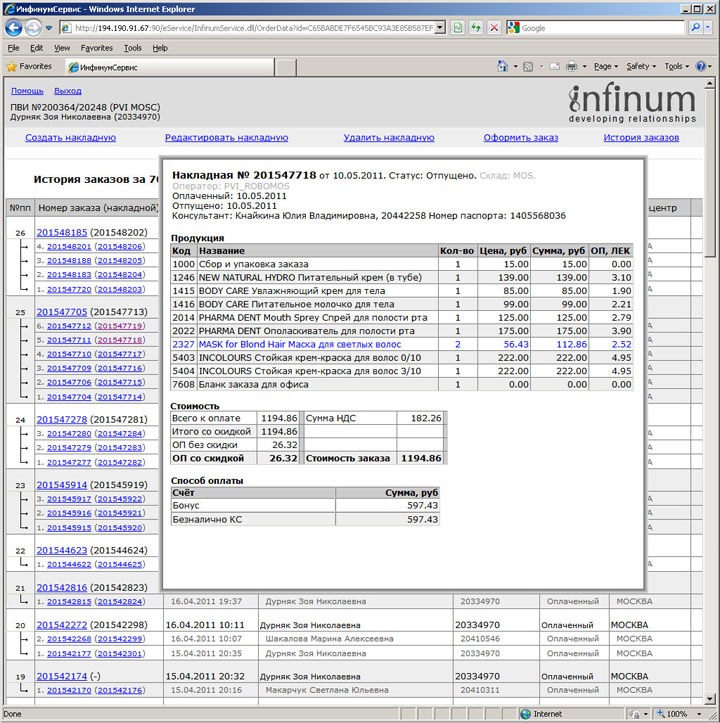The width and height of the screenshot is (720, 723).
Task: Click the Бланк заказа для офиса row
Action: (x=402, y=385)
